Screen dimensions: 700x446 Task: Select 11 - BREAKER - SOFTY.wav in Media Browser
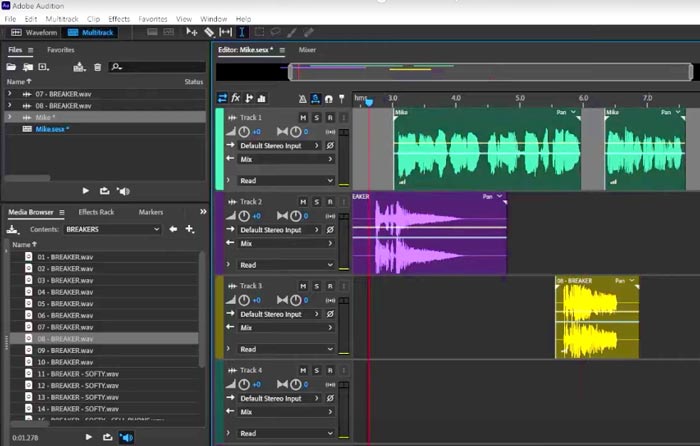point(78,373)
